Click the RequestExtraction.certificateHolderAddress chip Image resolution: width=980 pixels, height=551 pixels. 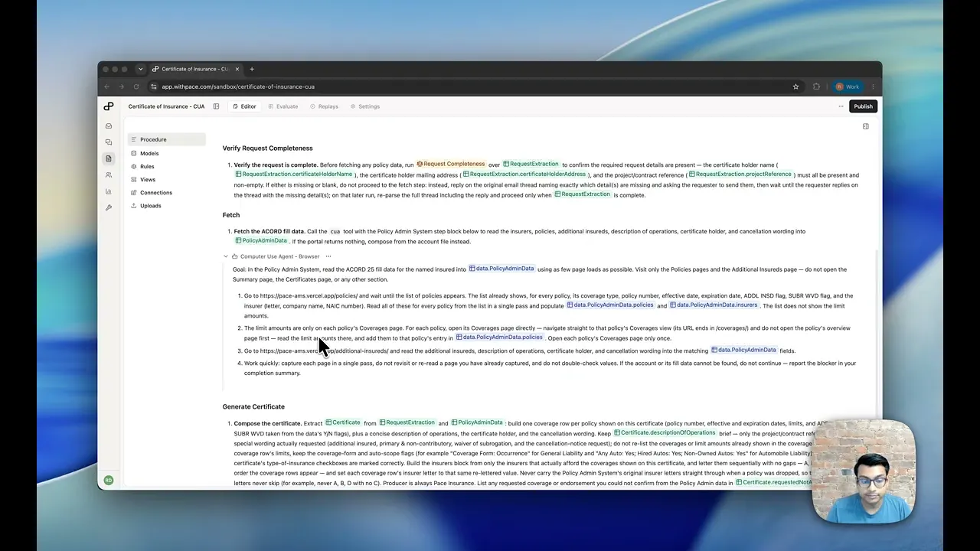pyautogui.click(x=524, y=174)
